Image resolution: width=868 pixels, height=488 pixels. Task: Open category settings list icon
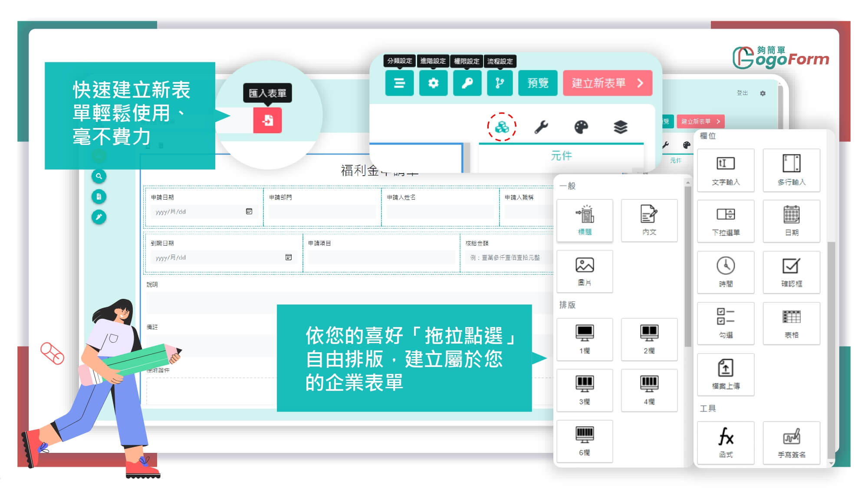(399, 83)
